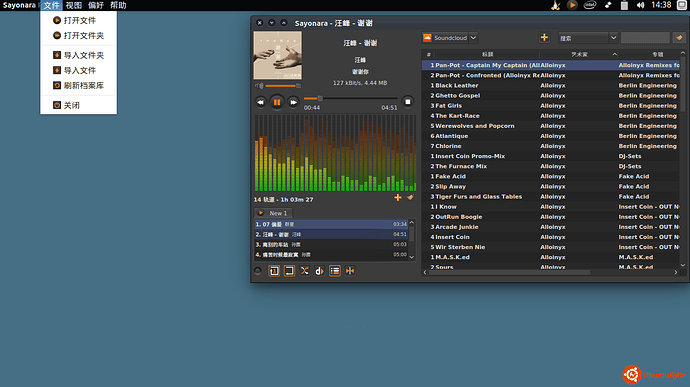Open the 视图 menu
This screenshot has width=690, height=387.
73,5
